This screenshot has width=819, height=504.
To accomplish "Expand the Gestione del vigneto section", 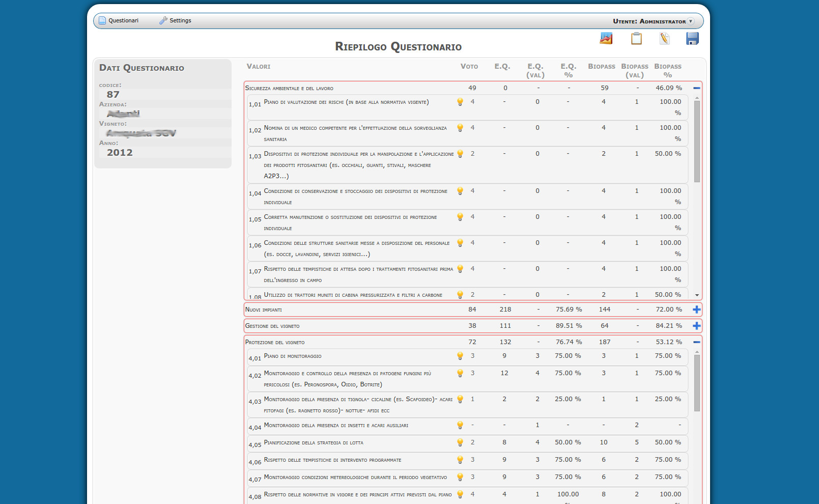I will tap(696, 326).
